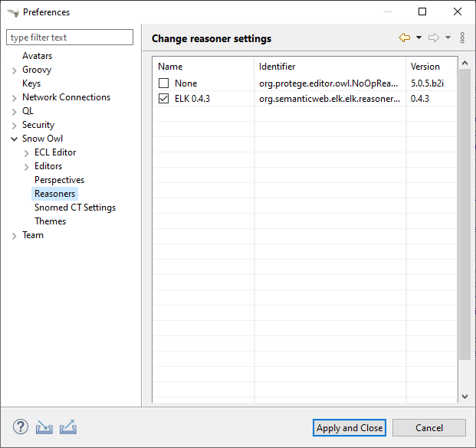This screenshot has width=476, height=448.
Task: Click the Help question mark icon
Action: coord(21,427)
